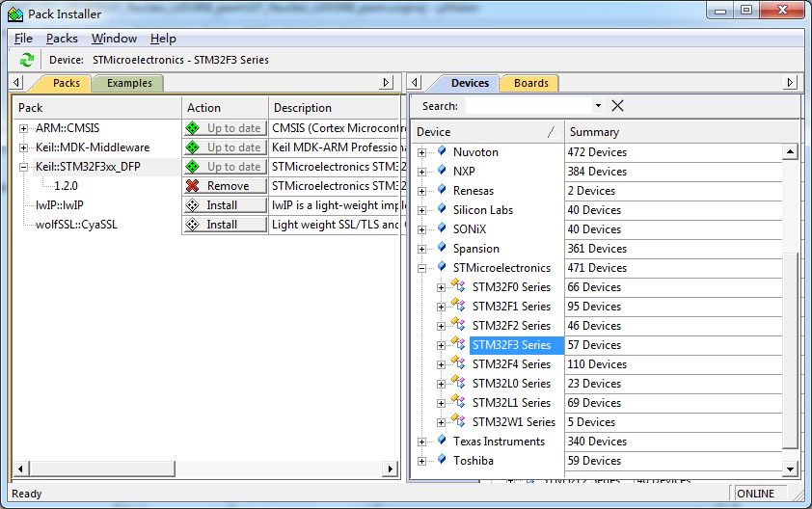The height and width of the screenshot is (509, 812).
Task: Click the NXP vendor diamond icon
Action: click(x=442, y=170)
